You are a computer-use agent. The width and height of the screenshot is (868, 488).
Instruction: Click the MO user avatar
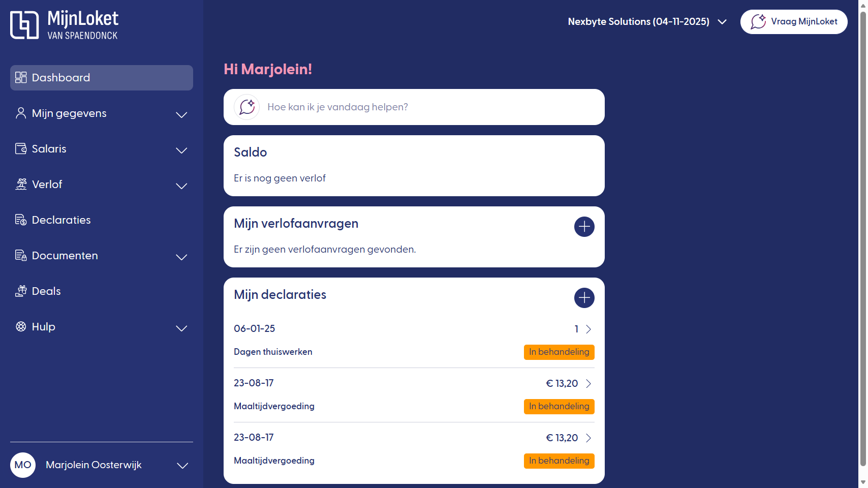(x=23, y=465)
